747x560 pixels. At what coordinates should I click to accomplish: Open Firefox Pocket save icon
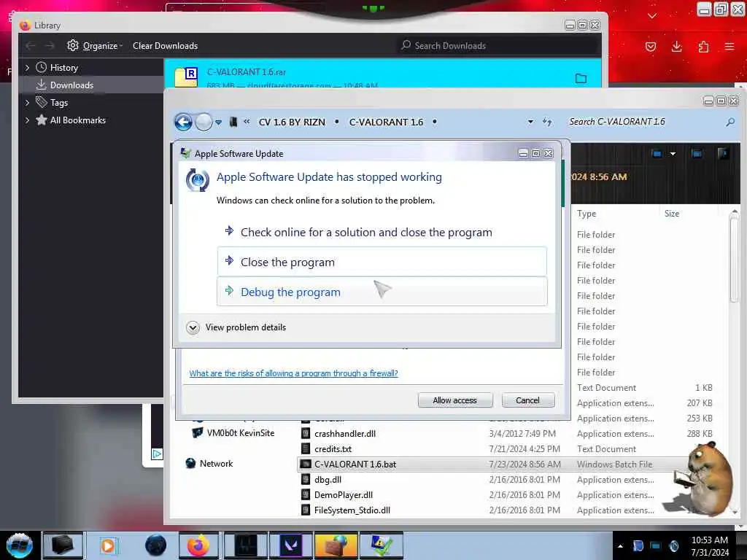(650, 46)
